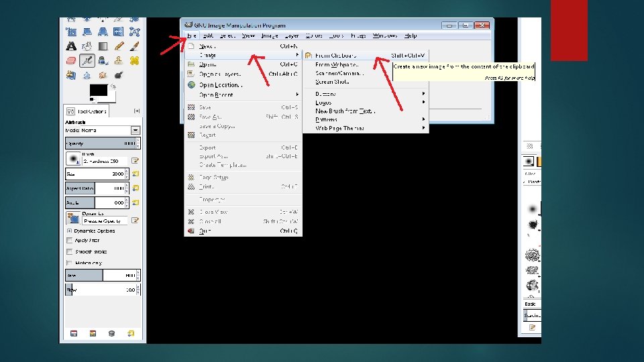Reset angle to brush default
Viewport: 644px width, 362px height.
pyautogui.click(x=135, y=202)
